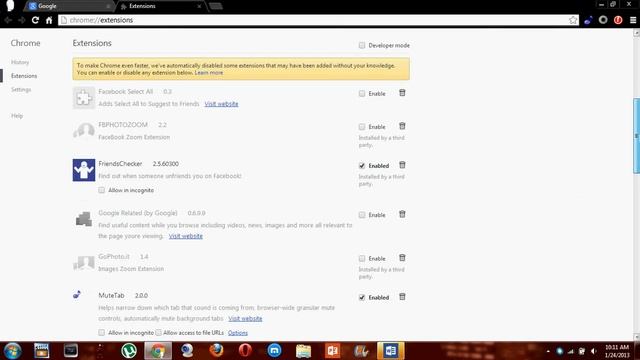Screen dimensions: 640x360
Task: Show hidden system tray icons arrow
Action: pos(548,351)
